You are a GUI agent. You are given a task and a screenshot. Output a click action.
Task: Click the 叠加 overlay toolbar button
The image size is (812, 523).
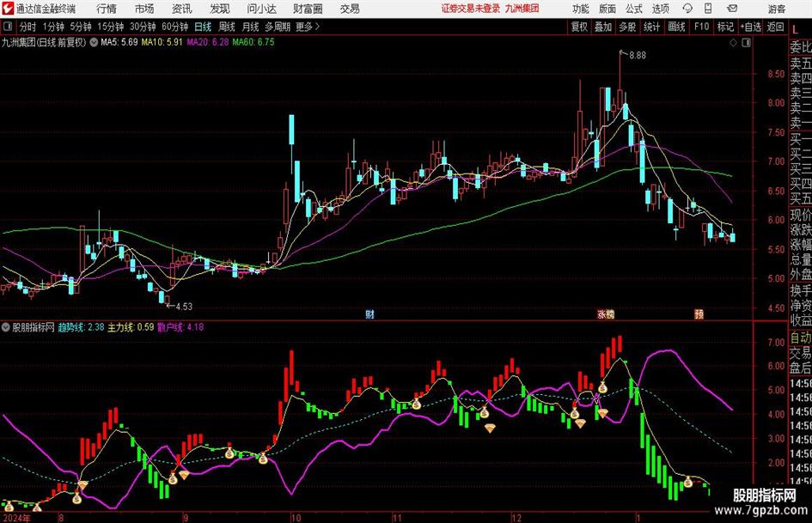(603, 27)
